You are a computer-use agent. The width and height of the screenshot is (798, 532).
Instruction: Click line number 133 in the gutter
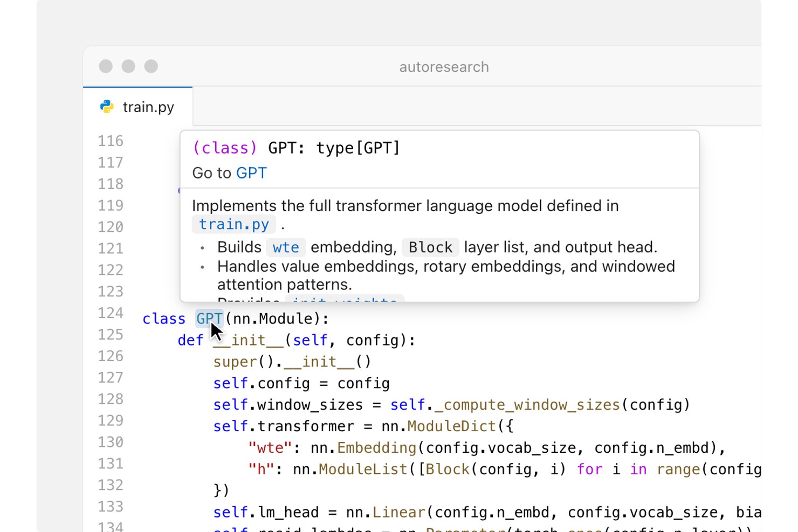[x=111, y=507]
